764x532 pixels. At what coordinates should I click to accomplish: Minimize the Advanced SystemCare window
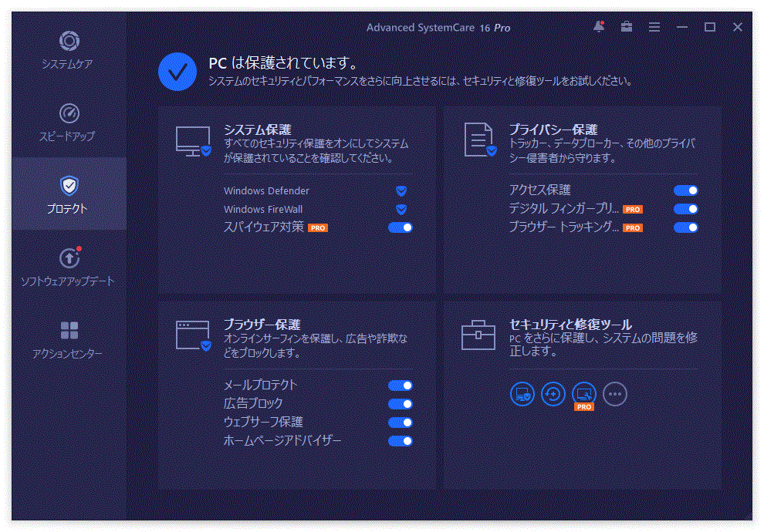682,27
